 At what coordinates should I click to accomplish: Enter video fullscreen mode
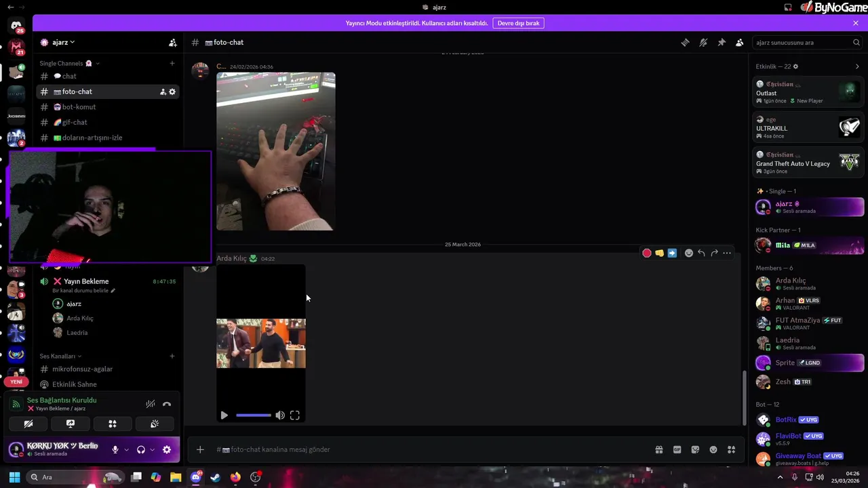click(x=295, y=415)
